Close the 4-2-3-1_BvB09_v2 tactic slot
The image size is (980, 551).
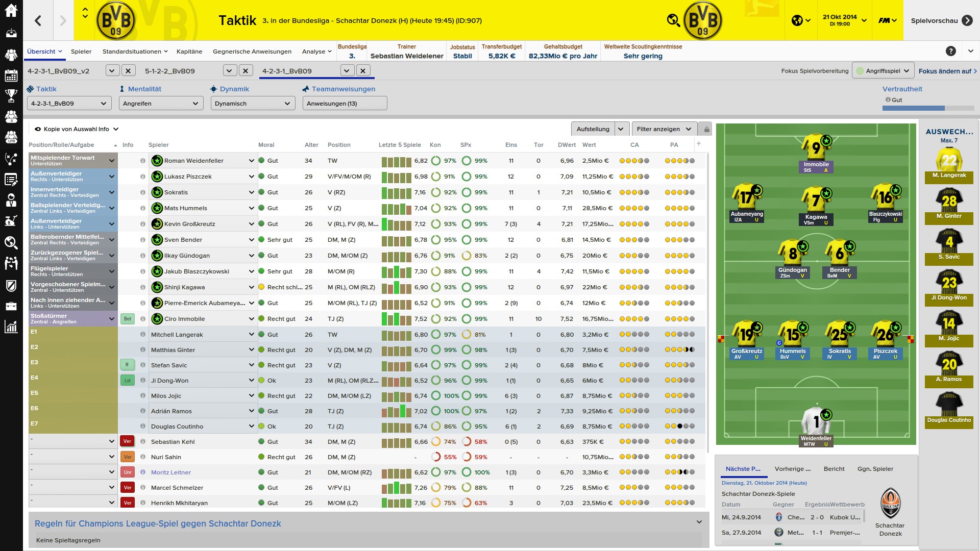coord(128,71)
